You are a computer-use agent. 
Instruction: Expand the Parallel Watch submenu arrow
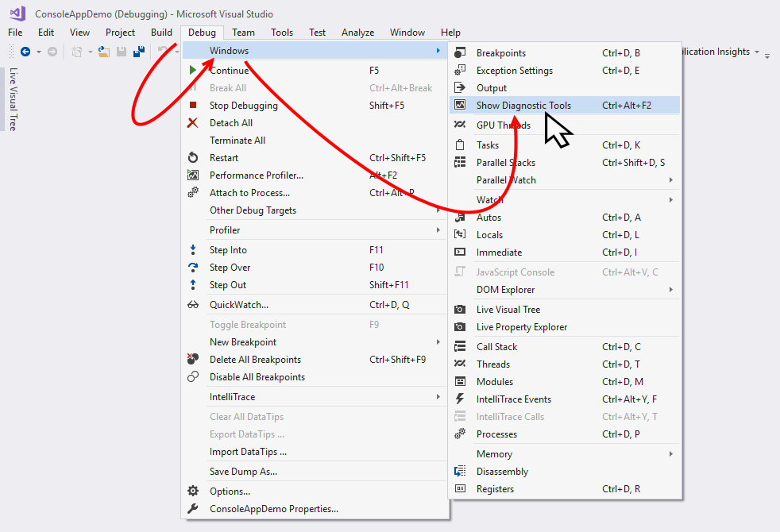pyautogui.click(x=671, y=179)
